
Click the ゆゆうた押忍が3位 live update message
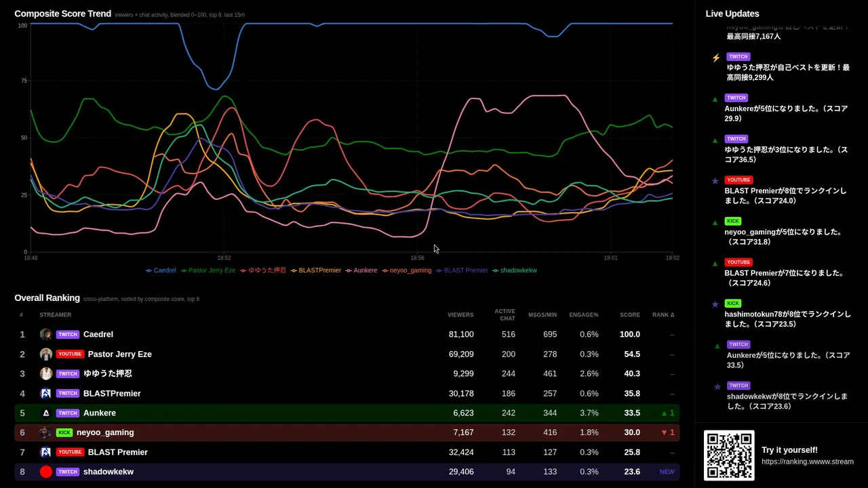point(786,155)
